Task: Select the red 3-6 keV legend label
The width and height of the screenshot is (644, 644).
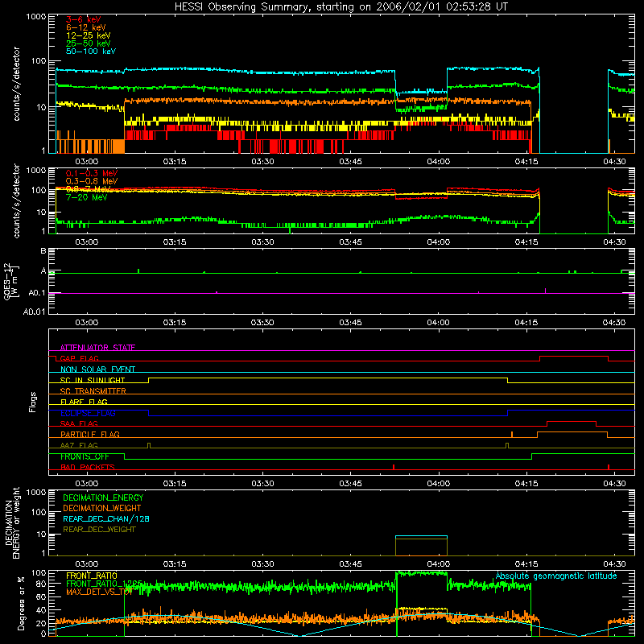Action: [x=83, y=19]
